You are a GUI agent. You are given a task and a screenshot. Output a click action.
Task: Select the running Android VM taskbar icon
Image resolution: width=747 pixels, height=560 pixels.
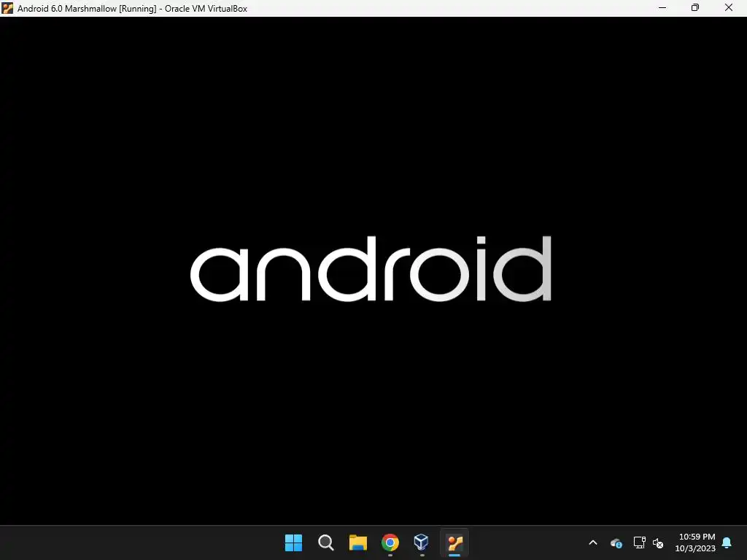[x=454, y=542]
